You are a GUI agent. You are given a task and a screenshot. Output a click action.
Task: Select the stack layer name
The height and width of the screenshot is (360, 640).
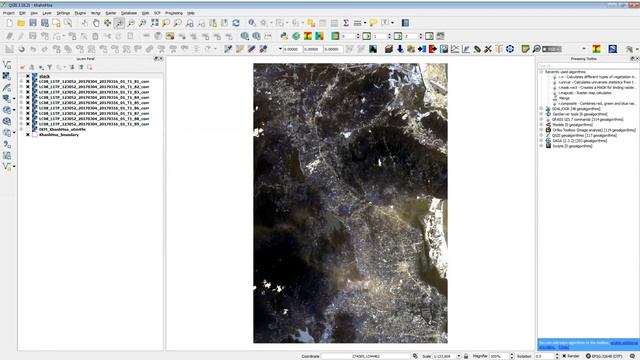[x=44, y=76]
